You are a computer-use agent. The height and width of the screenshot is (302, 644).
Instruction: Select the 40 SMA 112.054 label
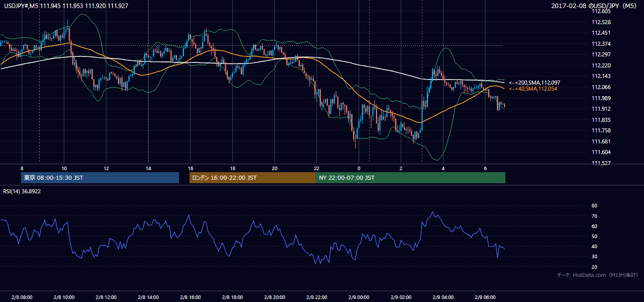pos(533,89)
